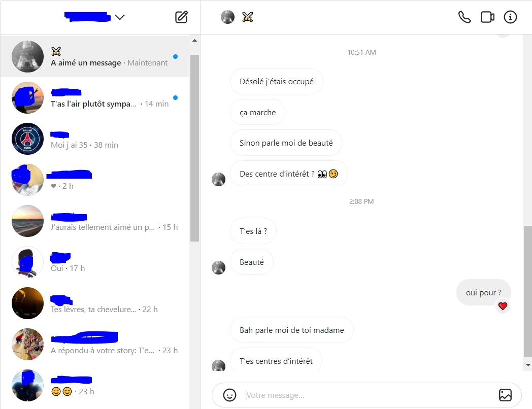The width and height of the screenshot is (532, 409).
Task: Click the 'Votre message...' input field
Action: click(367, 395)
